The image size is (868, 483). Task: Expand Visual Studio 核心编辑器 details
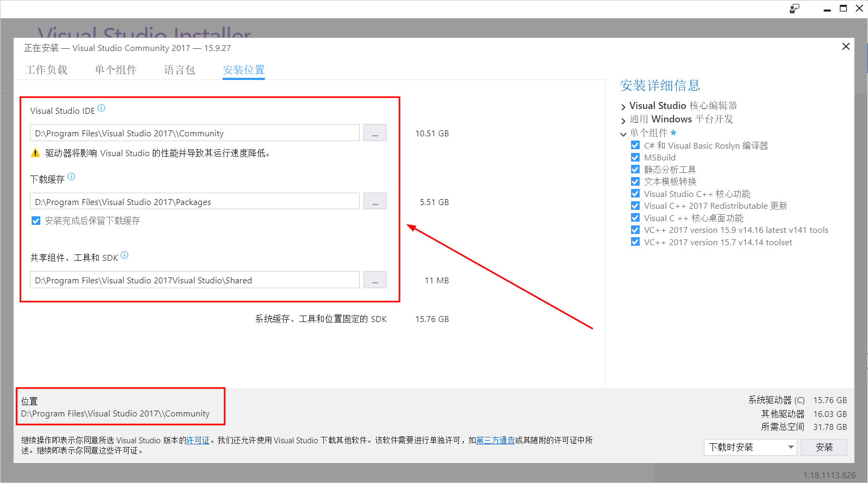[x=623, y=107]
